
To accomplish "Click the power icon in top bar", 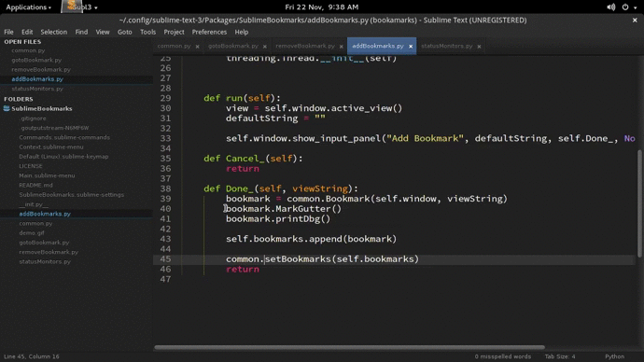I will click(x=625, y=7).
